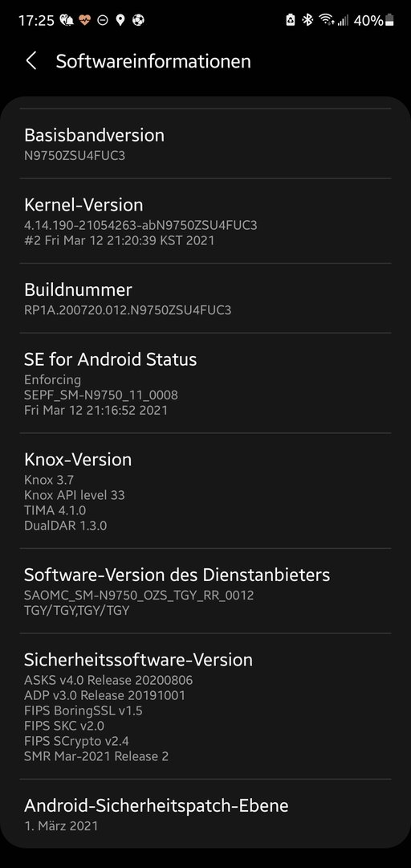Tap the Wi-Fi signal icon
The height and width of the screenshot is (868, 411).
click(x=327, y=20)
